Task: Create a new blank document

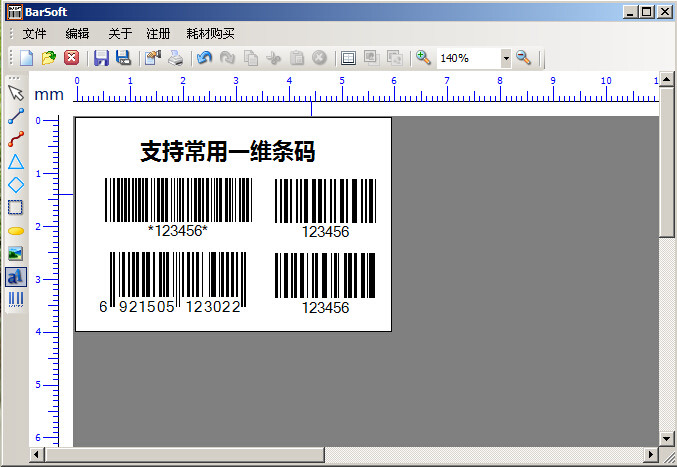Action: coord(27,58)
